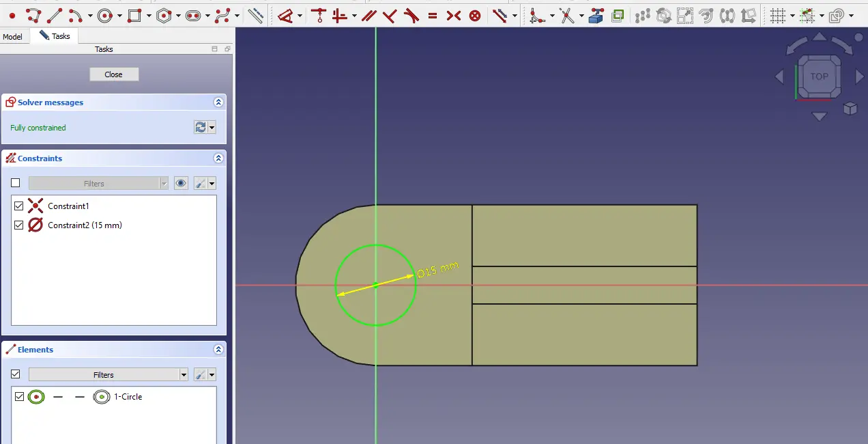This screenshot has width=868, height=444.
Task: Select the Line drawing tool
Action: 55,15
